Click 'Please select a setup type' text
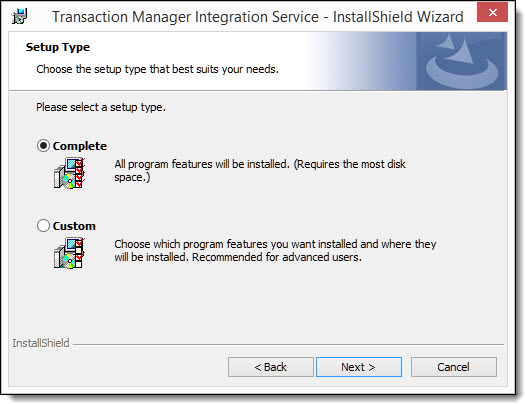This screenshot has height=404, width=525. point(101,107)
